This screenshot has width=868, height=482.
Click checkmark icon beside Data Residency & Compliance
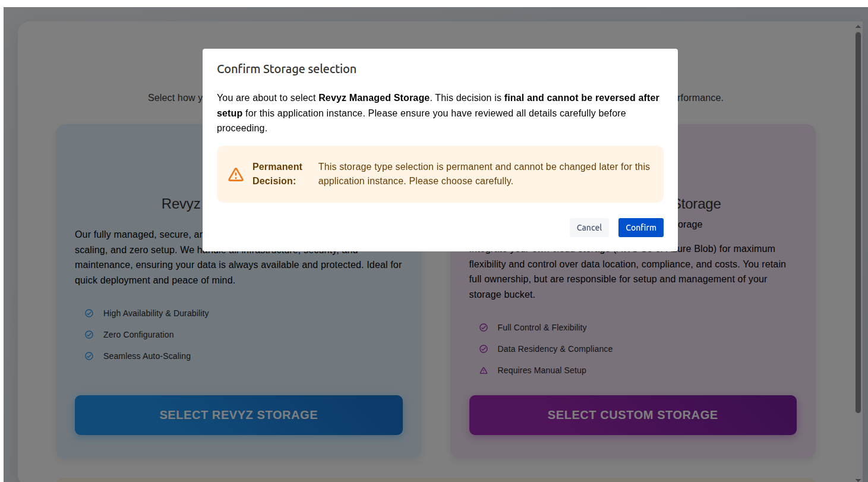(x=484, y=349)
